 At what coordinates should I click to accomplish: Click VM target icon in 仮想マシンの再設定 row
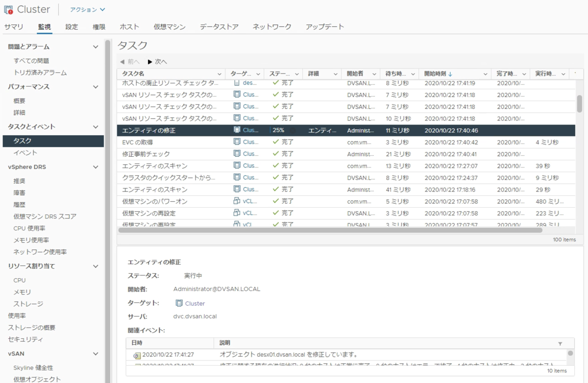[237, 213]
